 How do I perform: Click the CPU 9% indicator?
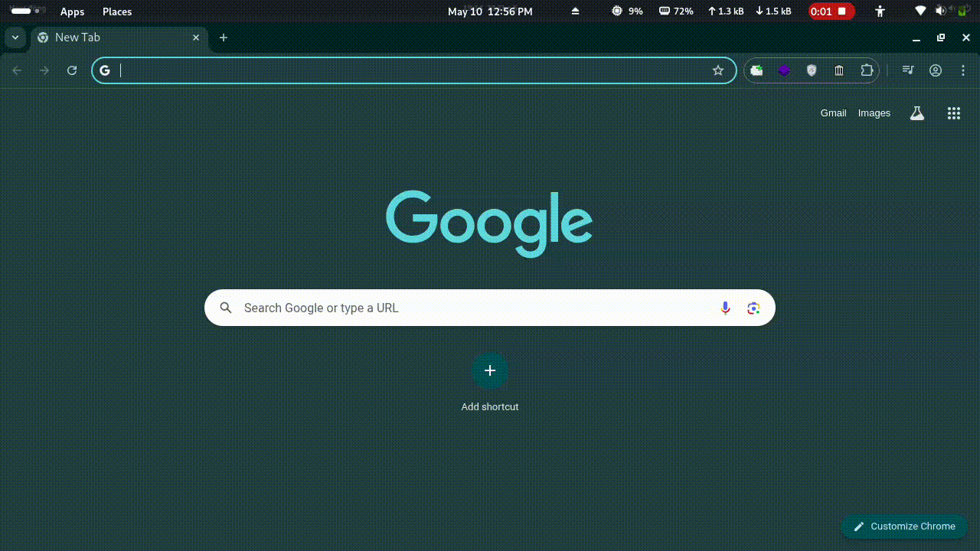click(627, 11)
